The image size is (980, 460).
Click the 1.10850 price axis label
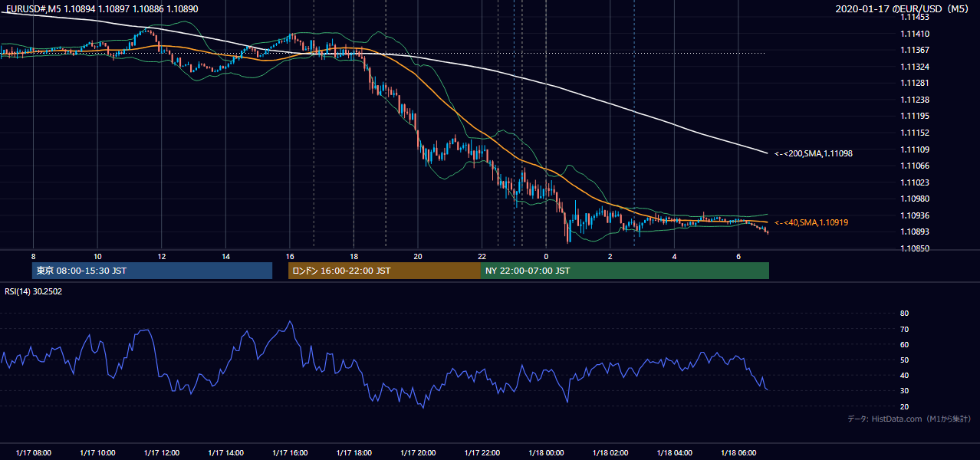coord(915,248)
